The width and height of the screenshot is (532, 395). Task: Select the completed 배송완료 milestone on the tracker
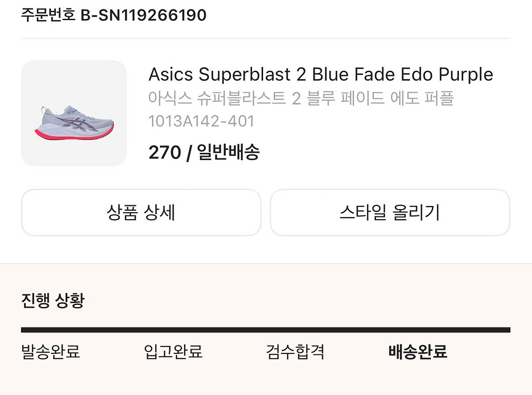pos(417,352)
